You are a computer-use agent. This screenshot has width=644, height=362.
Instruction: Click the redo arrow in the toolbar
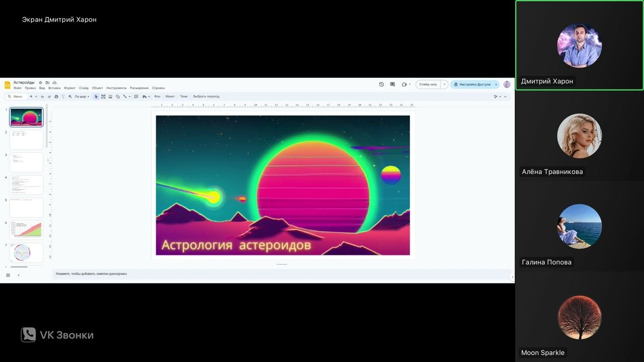point(49,97)
